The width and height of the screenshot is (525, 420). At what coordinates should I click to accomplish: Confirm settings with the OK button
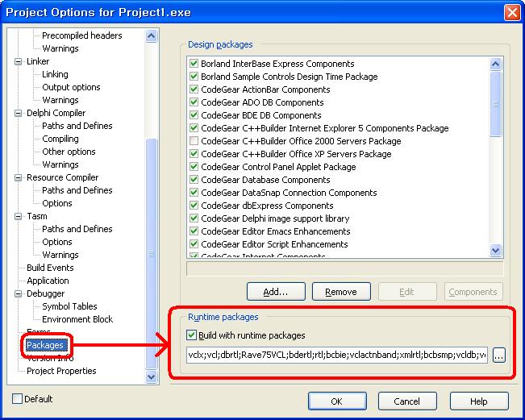(336, 401)
